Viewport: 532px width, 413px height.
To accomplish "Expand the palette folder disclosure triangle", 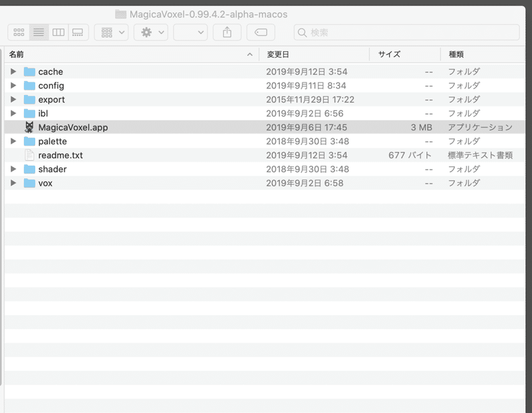I will 13,141.
